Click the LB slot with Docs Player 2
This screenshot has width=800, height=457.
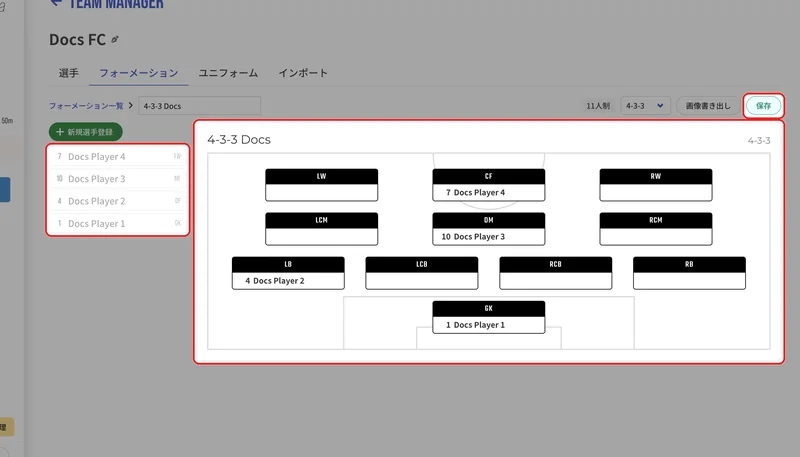[288, 273]
